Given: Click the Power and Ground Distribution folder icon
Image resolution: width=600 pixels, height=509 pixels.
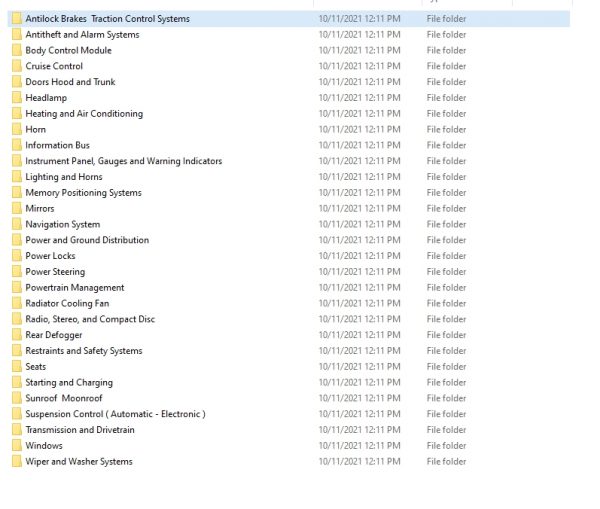Looking at the screenshot, I should [16, 240].
